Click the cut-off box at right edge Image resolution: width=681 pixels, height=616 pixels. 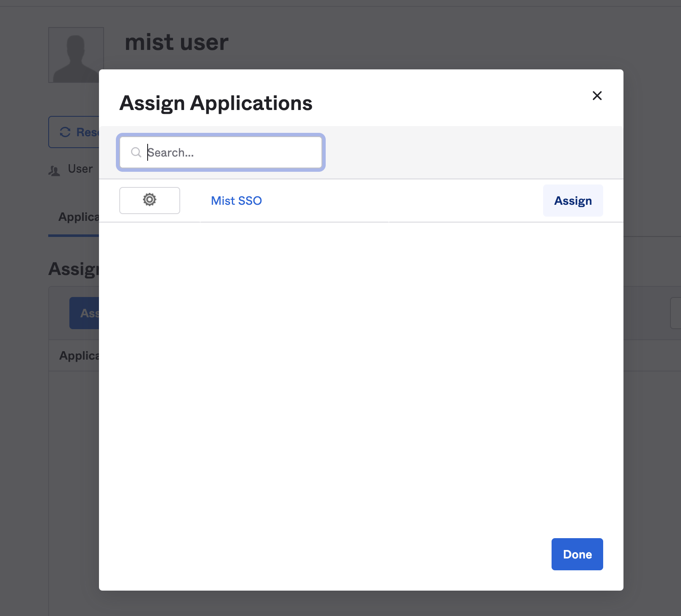[676, 313]
